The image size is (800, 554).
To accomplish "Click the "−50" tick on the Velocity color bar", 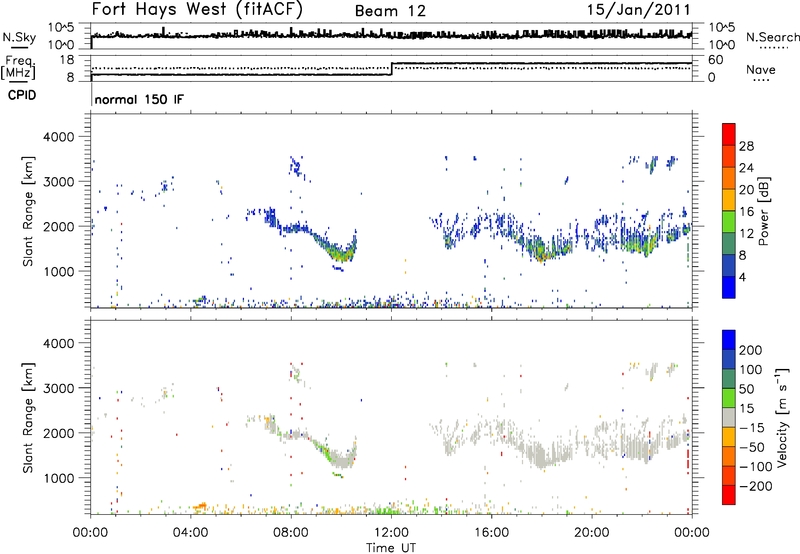I will tap(752, 447).
